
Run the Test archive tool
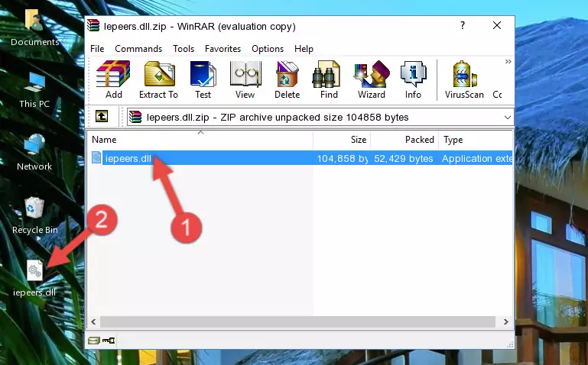coord(203,79)
